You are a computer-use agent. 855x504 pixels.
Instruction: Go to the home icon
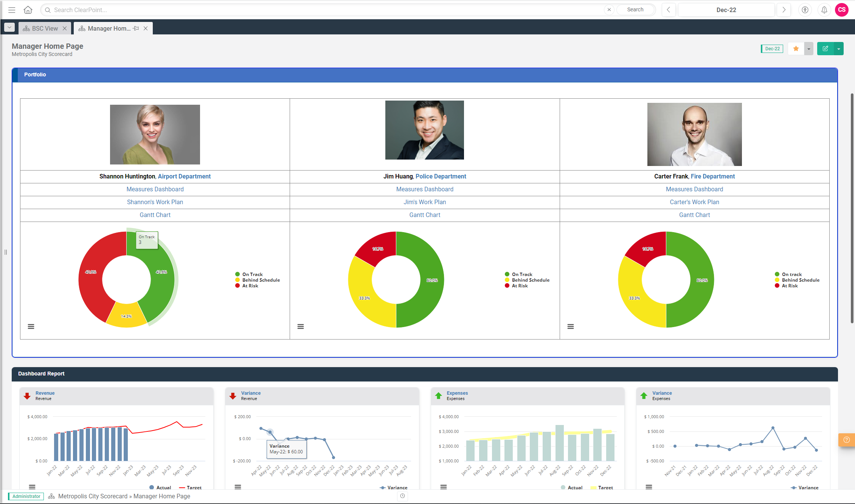pyautogui.click(x=28, y=10)
